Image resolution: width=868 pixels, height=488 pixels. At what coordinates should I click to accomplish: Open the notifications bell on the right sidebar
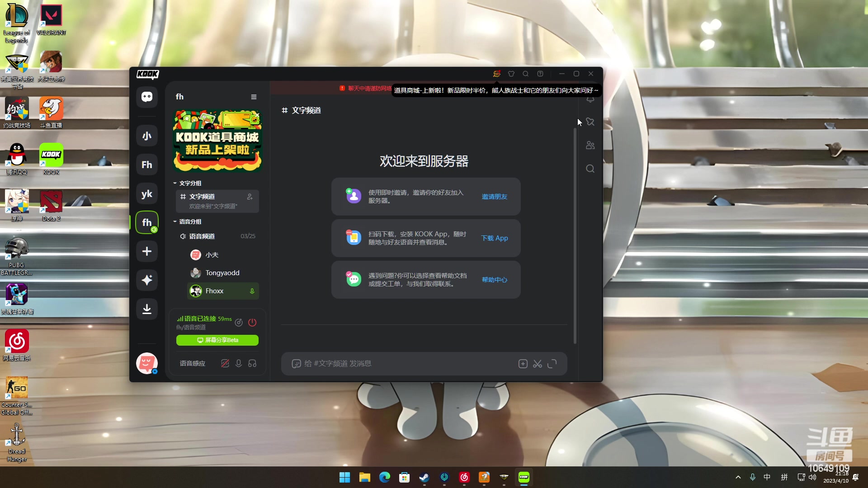pyautogui.click(x=590, y=100)
